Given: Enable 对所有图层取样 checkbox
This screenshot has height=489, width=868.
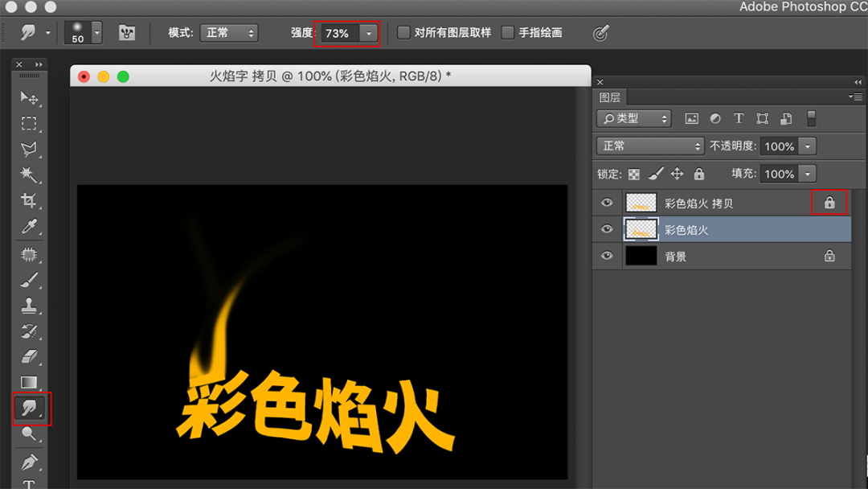Looking at the screenshot, I should pyautogui.click(x=403, y=33).
